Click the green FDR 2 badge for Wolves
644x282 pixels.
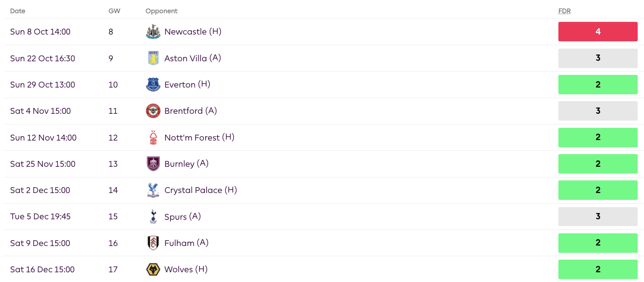[x=597, y=269]
